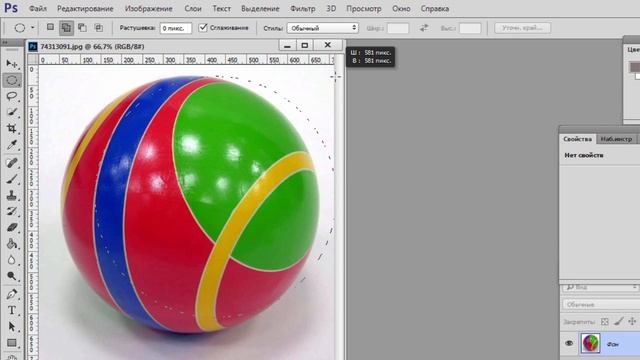This screenshot has width=640, height=360.
Task: Click lock position icon in layers
Action: coord(632,322)
